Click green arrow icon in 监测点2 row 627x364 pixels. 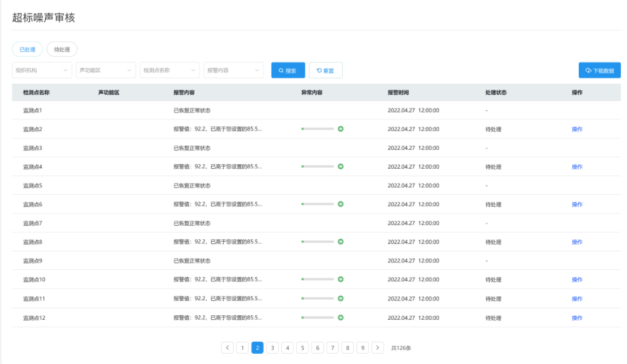tap(340, 129)
